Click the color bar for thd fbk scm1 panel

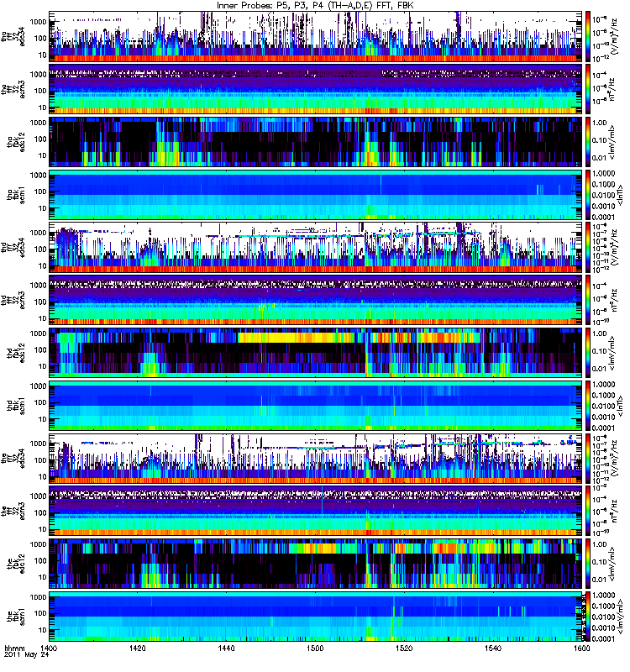pos(588,406)
